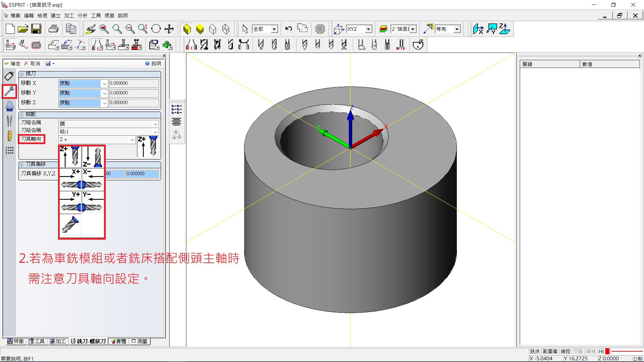Toggle 網格 grid mode in status bar
Viewport: 644px width, 362px height.
(591, 351)
